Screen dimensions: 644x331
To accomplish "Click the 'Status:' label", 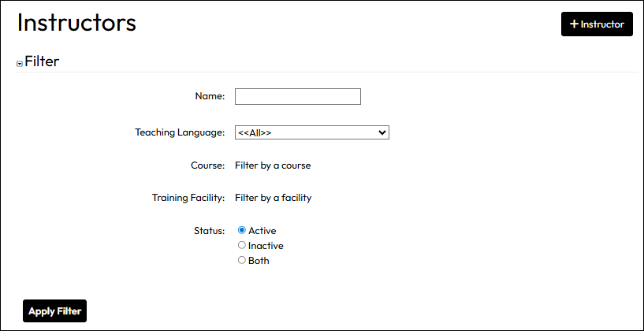I will coord(209,231).
